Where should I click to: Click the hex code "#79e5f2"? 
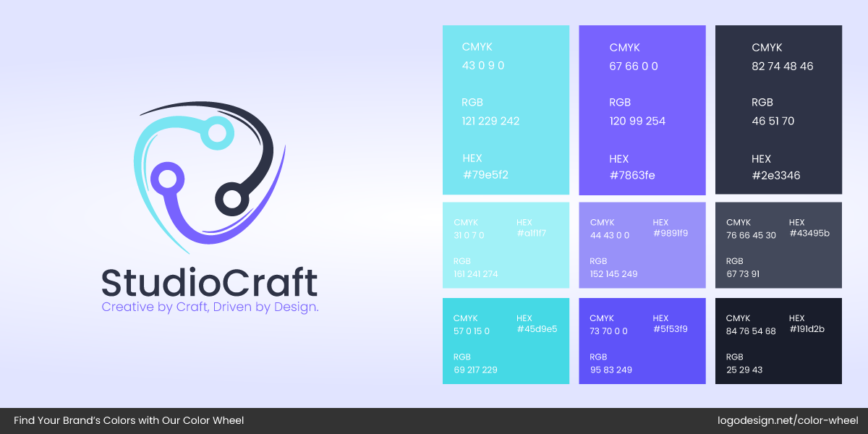coord(485,174)
